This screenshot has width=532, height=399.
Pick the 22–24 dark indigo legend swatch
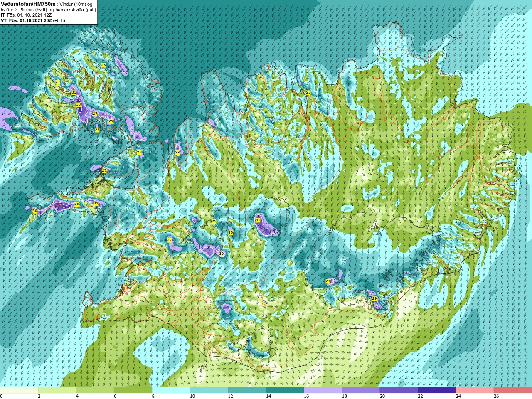click(x=437, y=390)
